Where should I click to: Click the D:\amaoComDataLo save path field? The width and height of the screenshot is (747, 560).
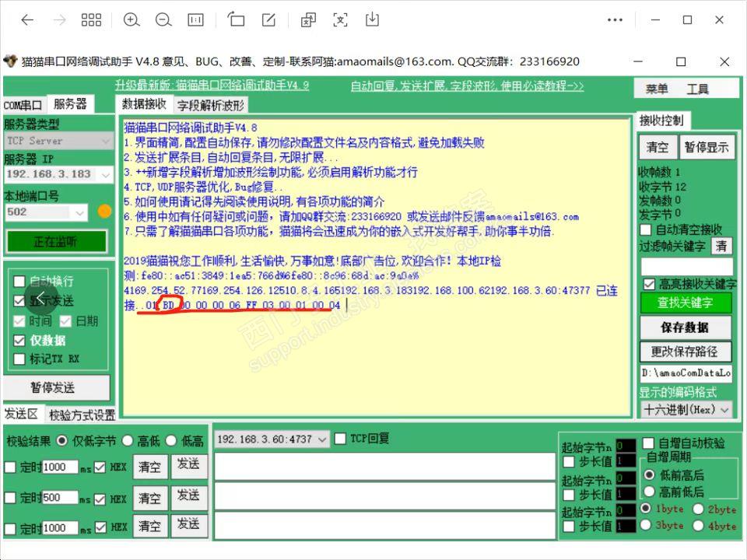tap(686, 373)
